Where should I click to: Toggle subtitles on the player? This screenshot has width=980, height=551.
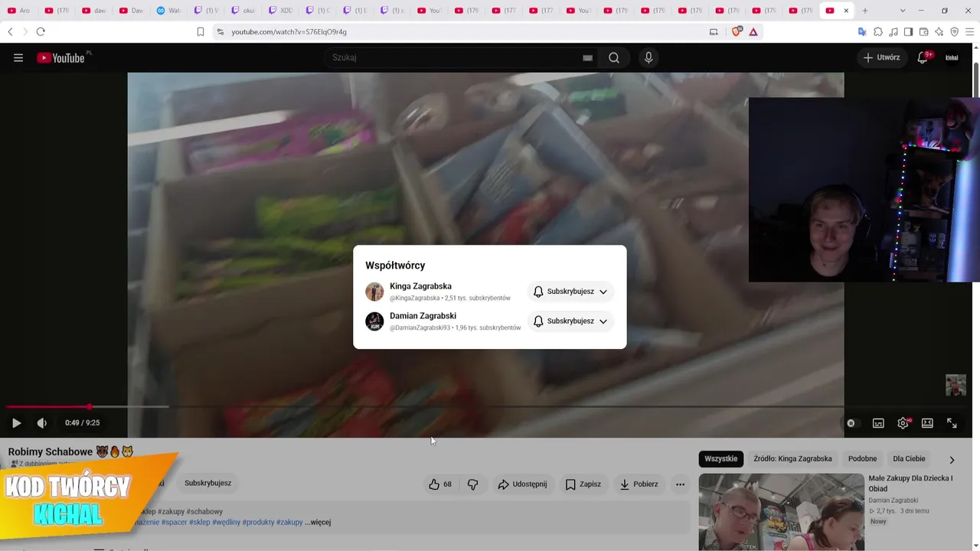(x=878, y=423)
